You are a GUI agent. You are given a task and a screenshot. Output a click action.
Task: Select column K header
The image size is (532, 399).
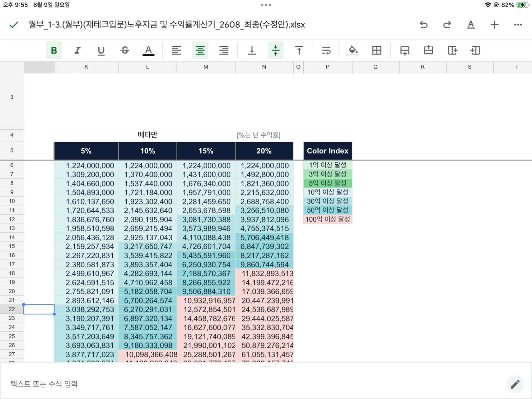tap(86, 67)
